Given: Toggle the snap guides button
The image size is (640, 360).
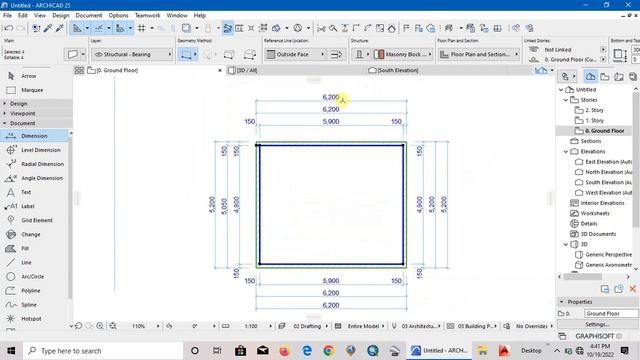Looking at the screenshot, I should 99,28.
